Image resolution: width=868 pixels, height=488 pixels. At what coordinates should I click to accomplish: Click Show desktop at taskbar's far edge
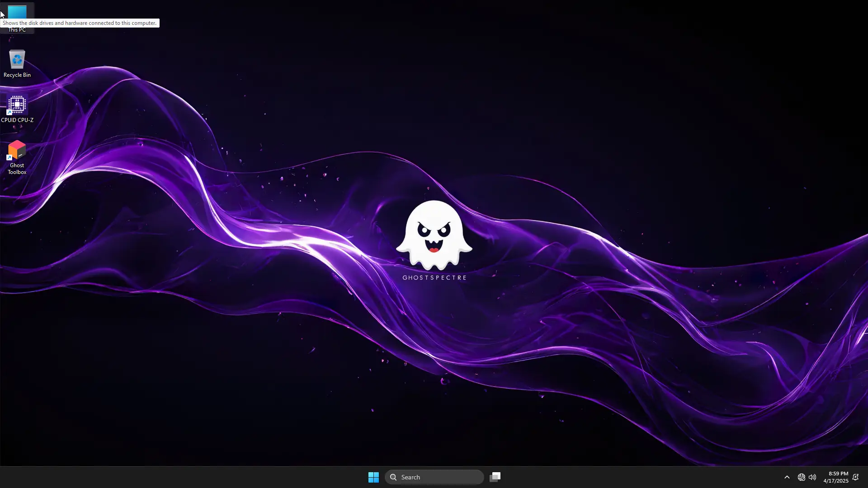coord(866,477)
